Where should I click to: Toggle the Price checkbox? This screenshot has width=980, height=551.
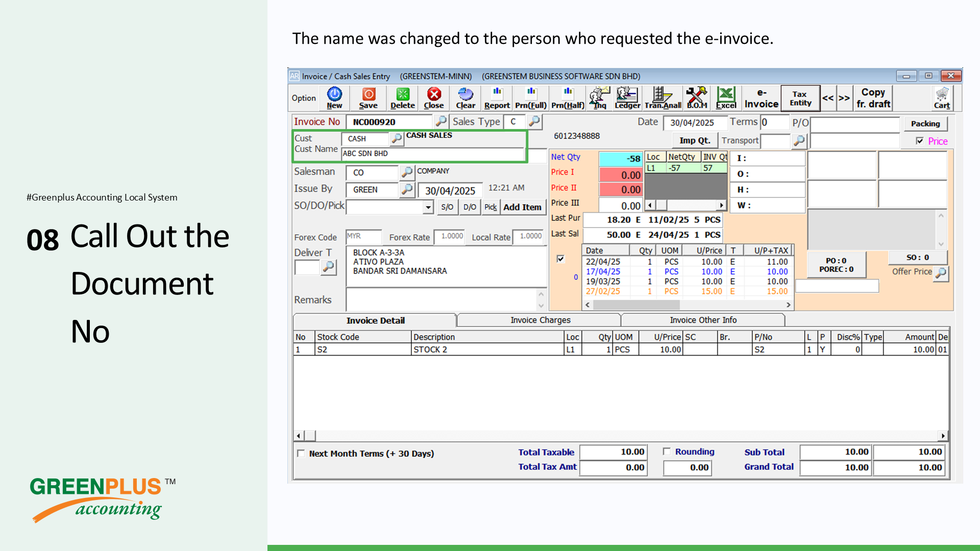click(x=919, y=141)
